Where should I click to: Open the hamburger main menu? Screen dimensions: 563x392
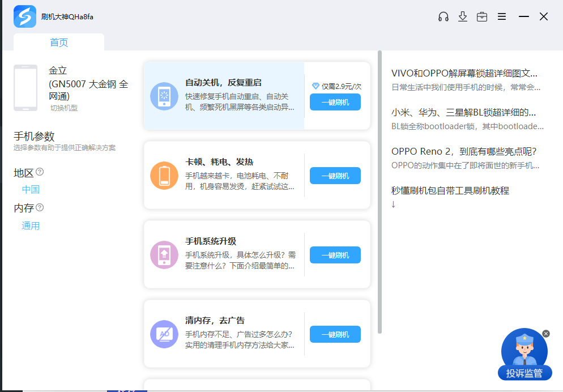pyautogui.click(x=502, y=16)
